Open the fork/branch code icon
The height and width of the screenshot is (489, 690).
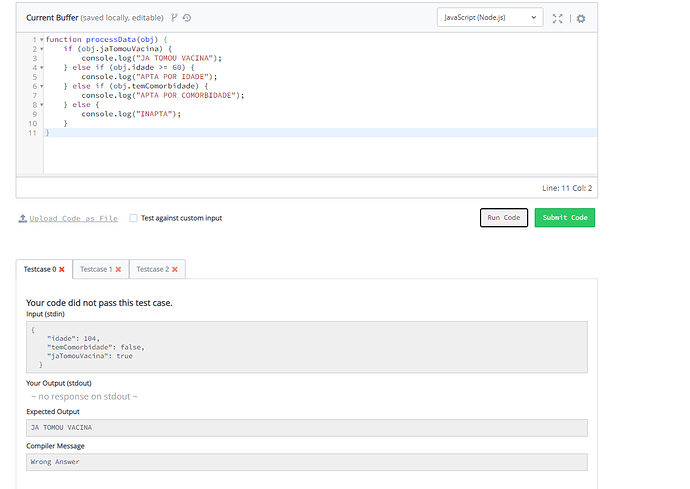click(x=174, y=18)
